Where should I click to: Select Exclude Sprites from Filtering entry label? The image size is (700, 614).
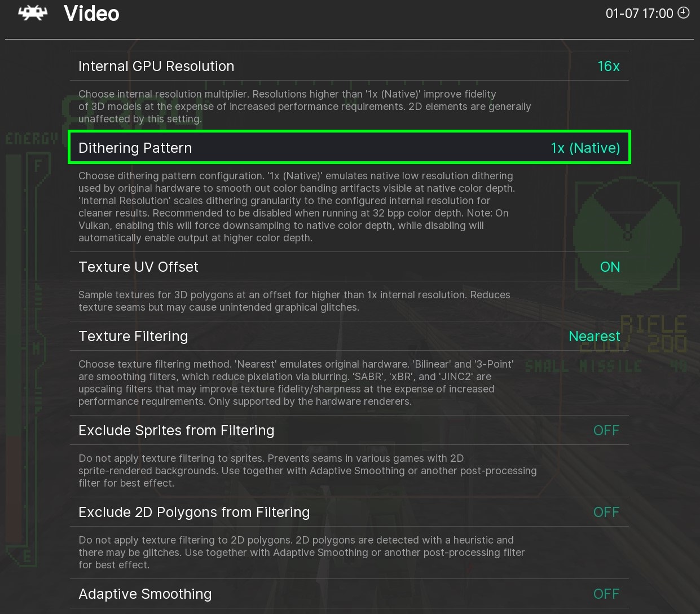point(177,430)
